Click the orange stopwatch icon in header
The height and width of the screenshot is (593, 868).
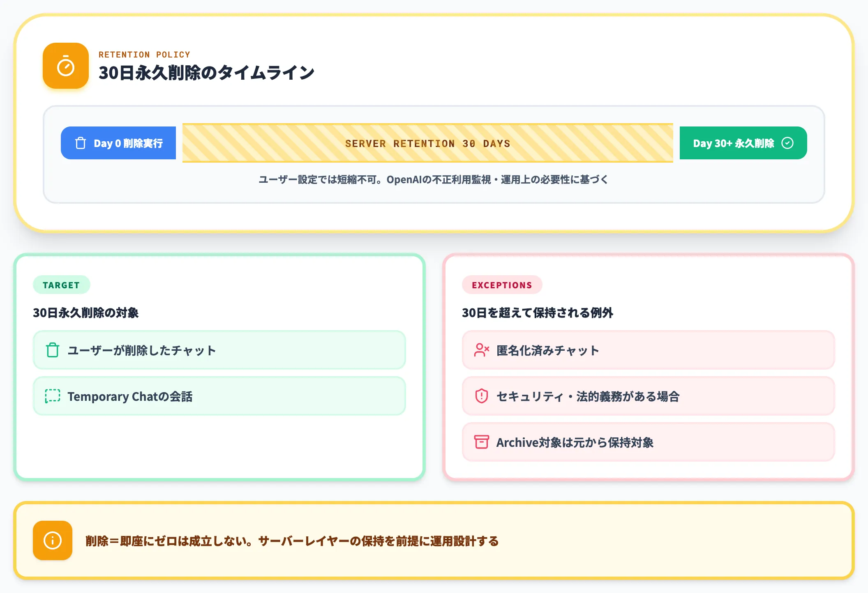pyautogui.click(x=66, y=66)
